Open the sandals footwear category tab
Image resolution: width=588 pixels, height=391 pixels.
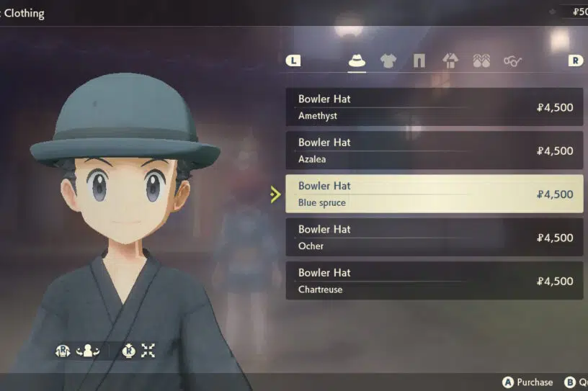point(481,60)
